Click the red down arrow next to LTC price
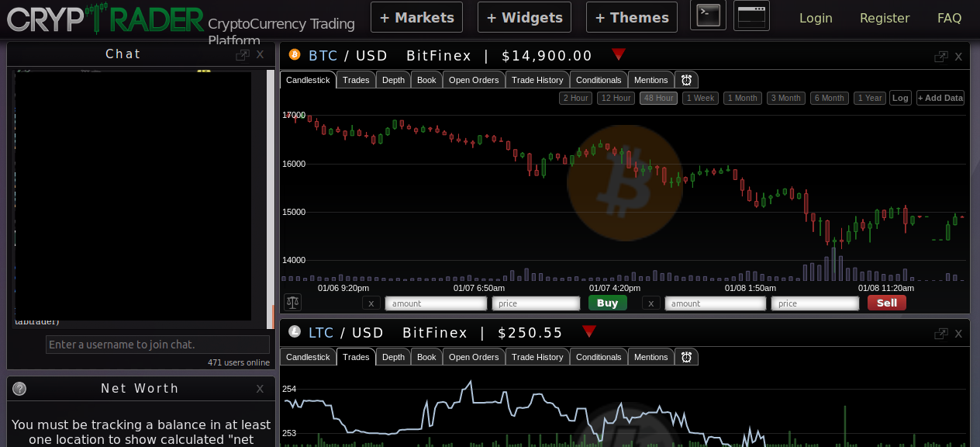This screenshot has height=447, width=980. (x=589, y=331)
